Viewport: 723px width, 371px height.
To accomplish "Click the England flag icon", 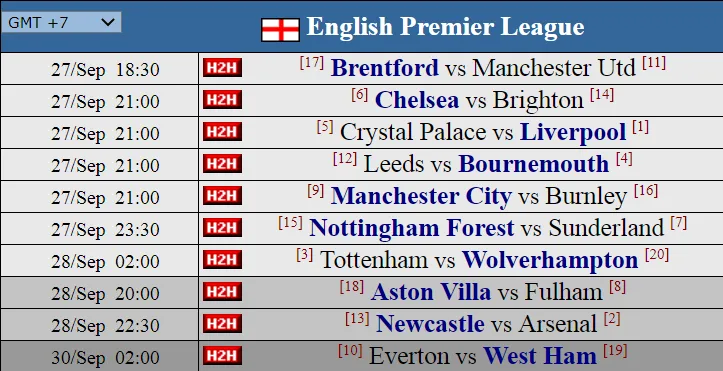I will tap(280, 30).
